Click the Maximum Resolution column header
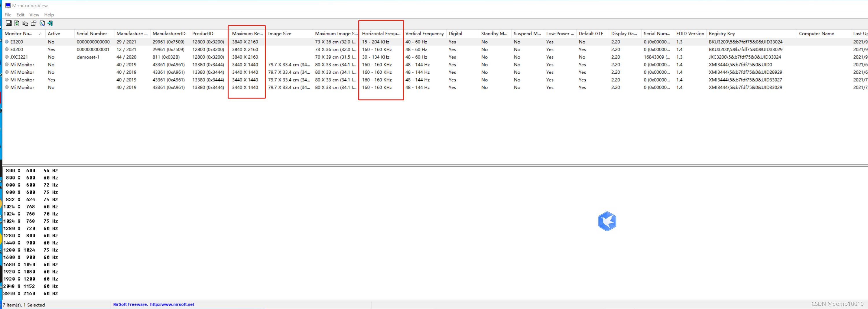The height and width of the screenshot is (309, 868). (247, 33)
